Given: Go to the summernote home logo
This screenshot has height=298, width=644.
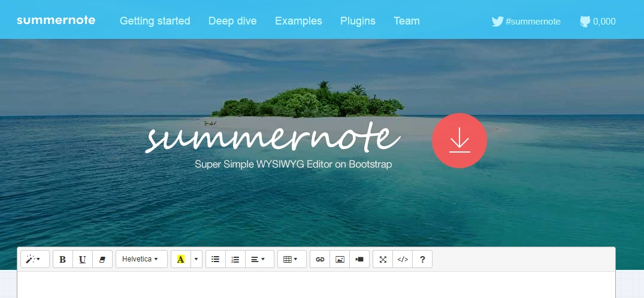Looking at the screenshot, I should pos(56,20).
